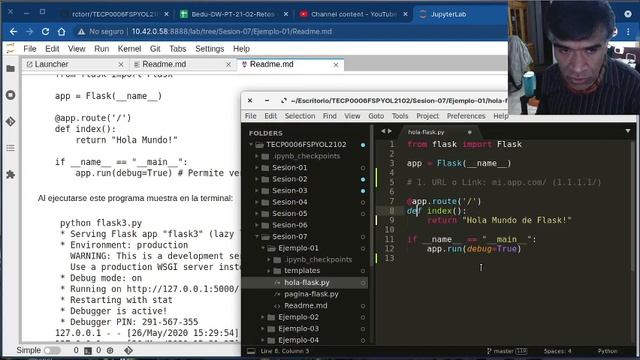Click the Sublime side bar toggle status icon
The height and width of the screenshot is (360, 640).
(x=251, y=351)
